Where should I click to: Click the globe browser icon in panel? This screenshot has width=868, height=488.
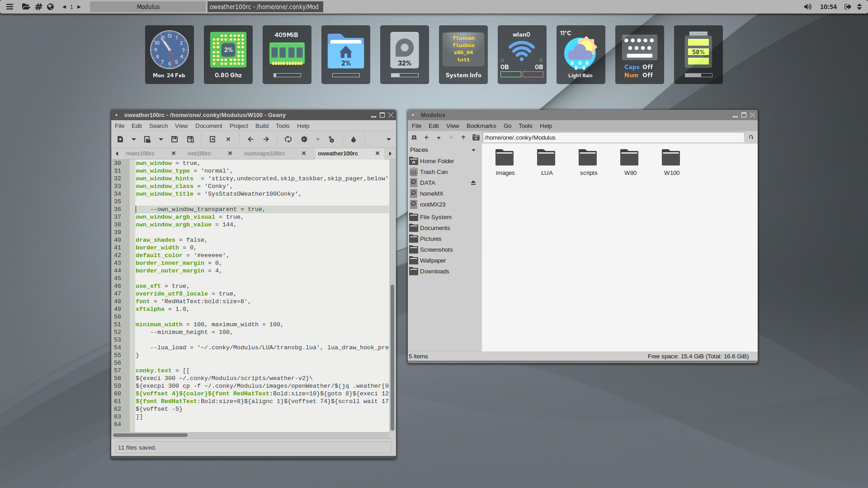51,7
